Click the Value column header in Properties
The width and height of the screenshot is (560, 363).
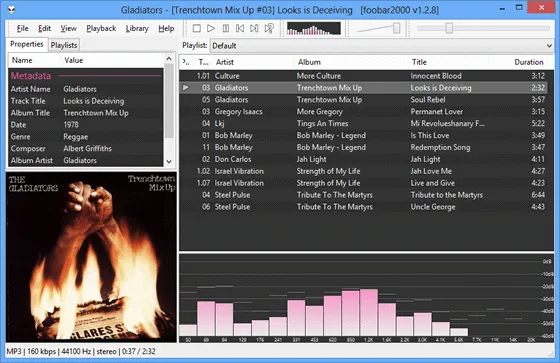(112, 60)
